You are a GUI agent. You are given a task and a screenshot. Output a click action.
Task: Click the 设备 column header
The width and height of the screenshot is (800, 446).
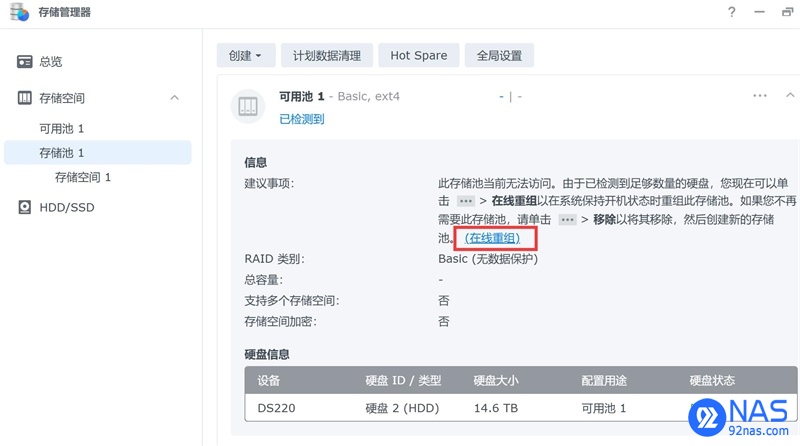pyautogui.click(x=268, y=380)
